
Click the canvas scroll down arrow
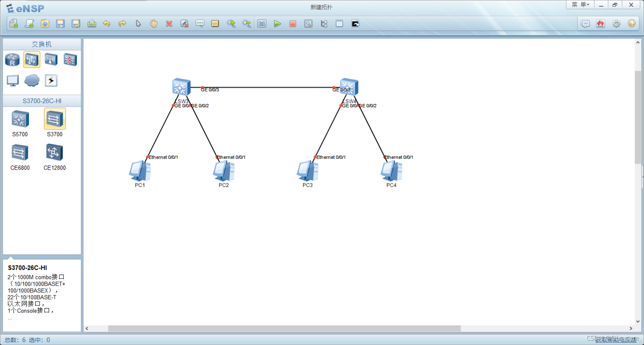(638, 321)
